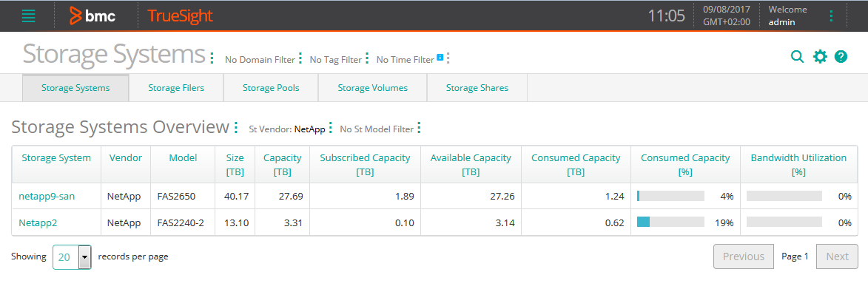Click the Previous page button
The height and width of the screenshot is (289, 868).
click(x=744, y=256)
